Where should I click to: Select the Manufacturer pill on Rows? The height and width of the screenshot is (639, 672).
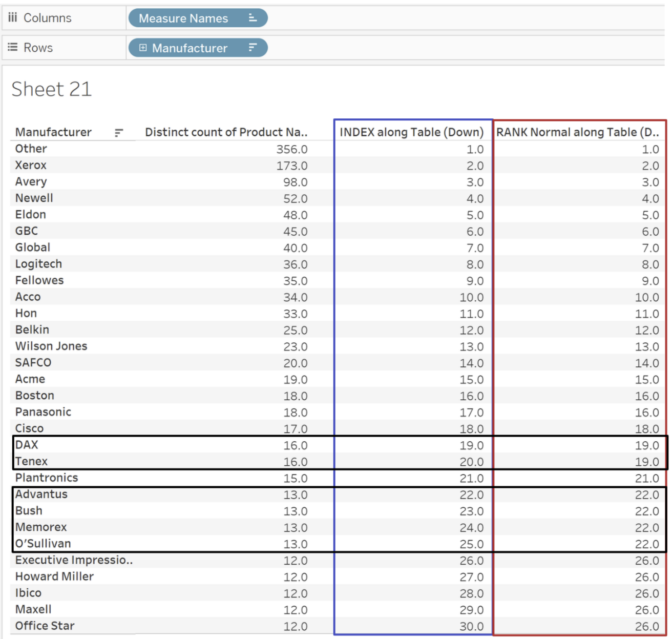point(190,48)
